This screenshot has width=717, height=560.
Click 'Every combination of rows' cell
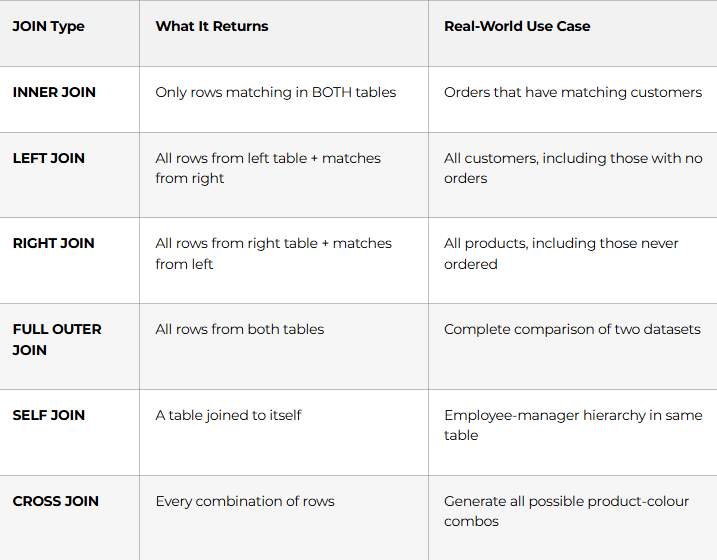[245, 501]
